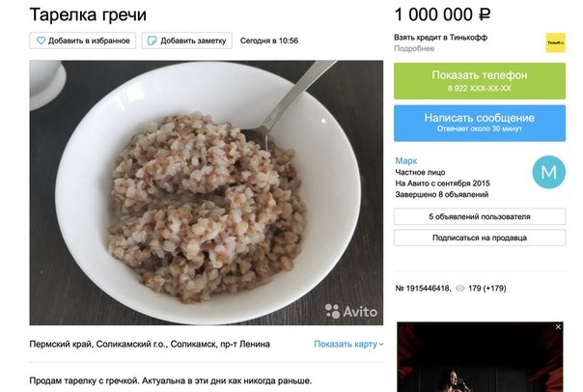
Task: Subscribe to seller via Подписаться на продавца
Action: (x=480, y=238)
